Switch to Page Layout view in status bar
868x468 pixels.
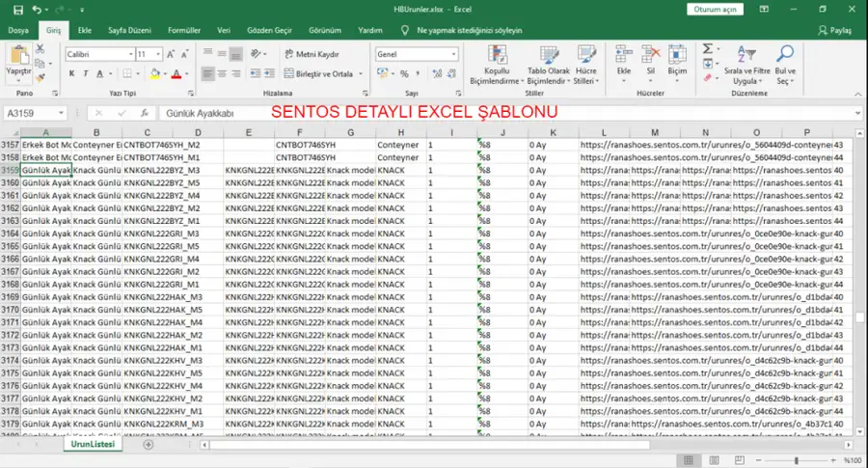coord(714,460)
